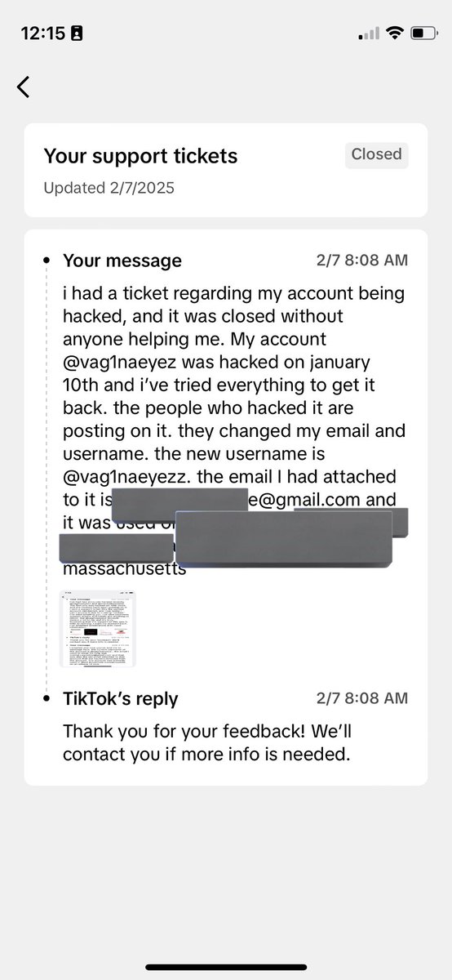Tap the ID badge icon beside the clock
The height and width of the screenshot is (980, 452).
click(x=77, y=33)
